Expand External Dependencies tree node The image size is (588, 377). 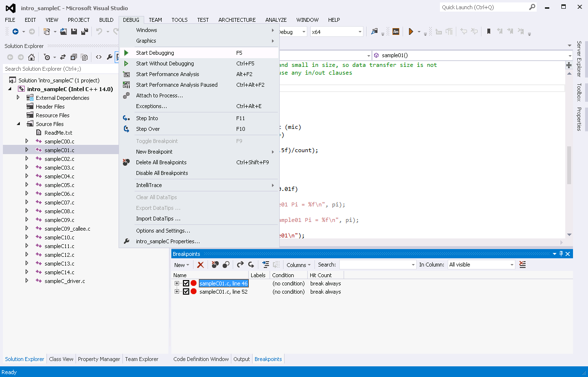pos(18,98)
